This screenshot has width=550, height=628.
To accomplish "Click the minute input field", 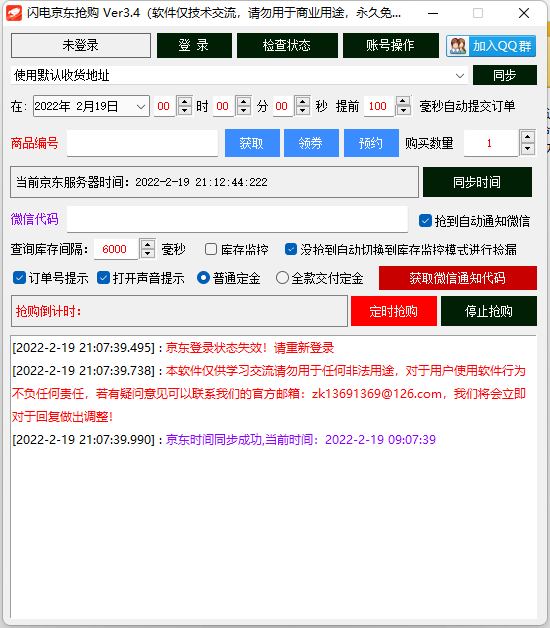I will [x=224, y=107].
